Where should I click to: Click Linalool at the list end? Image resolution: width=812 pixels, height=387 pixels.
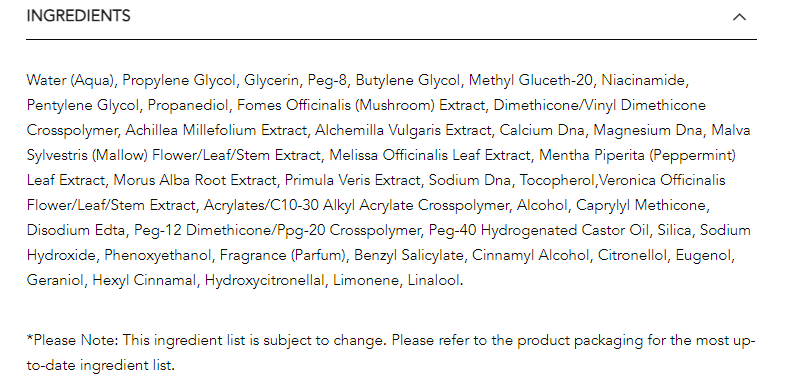434,280
